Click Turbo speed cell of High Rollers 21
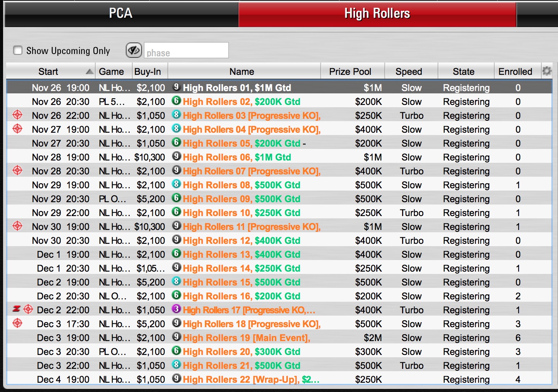The width and height of the screenshot is (558, 392). [412, 366]
